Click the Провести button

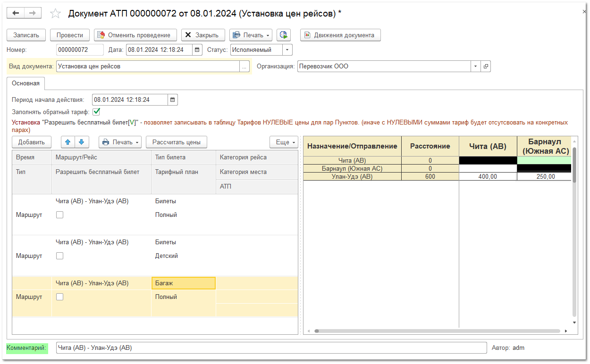(x=70, y=35)
